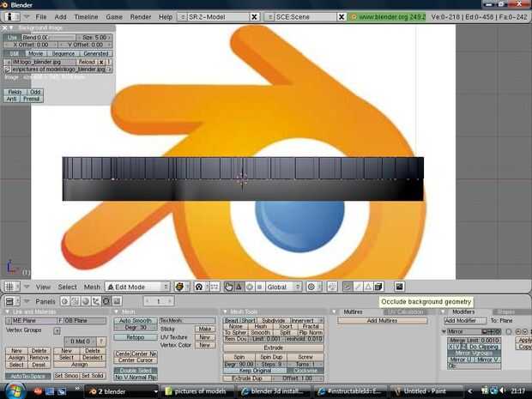Toggle the 3D transform manipulator hand icon
Screen dimensions: 532x399
[x=228, y=287]
